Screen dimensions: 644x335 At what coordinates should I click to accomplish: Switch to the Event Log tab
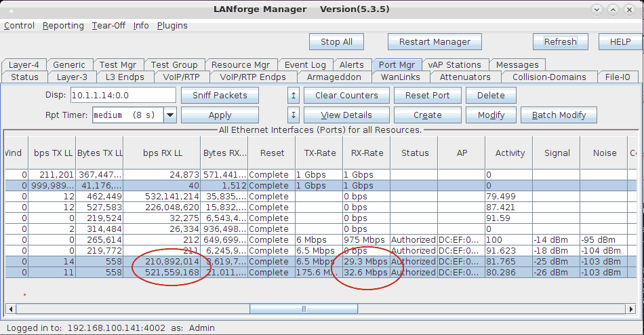[305, 65]
